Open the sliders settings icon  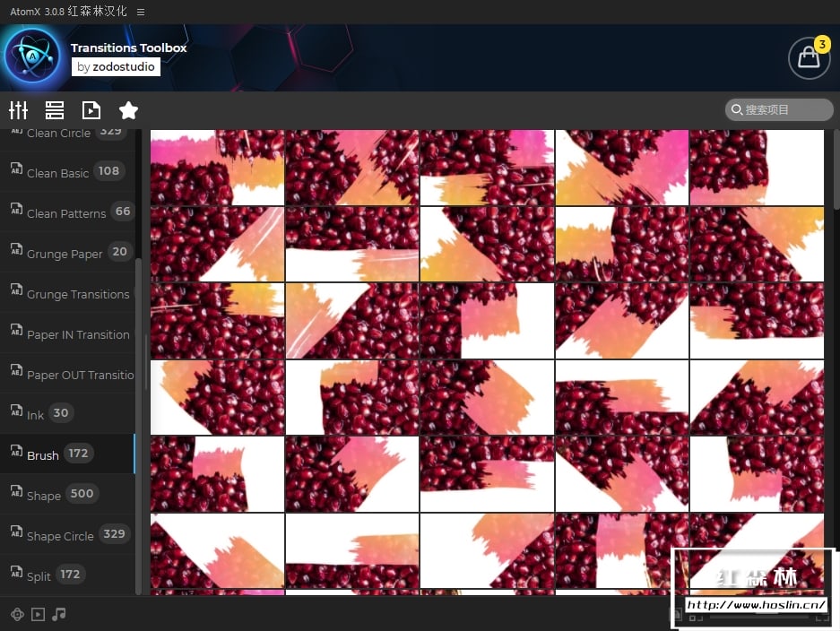(18, 110)
